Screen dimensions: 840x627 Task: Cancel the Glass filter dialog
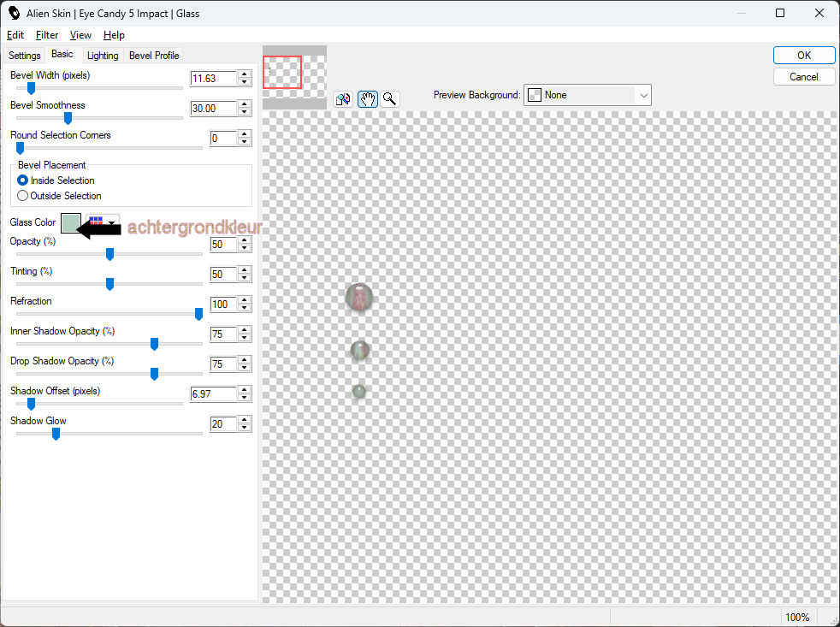pos(803,77)
